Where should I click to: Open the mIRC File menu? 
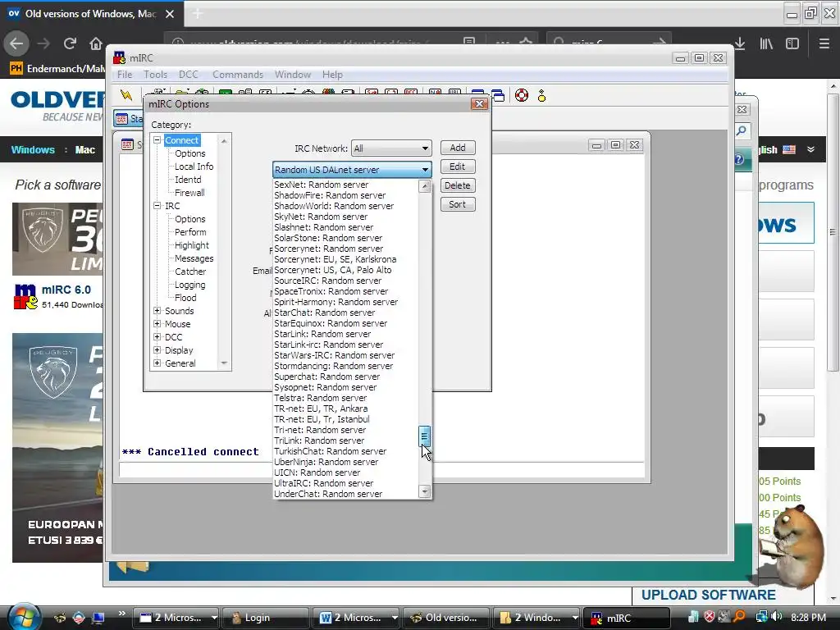pos(125,75)
